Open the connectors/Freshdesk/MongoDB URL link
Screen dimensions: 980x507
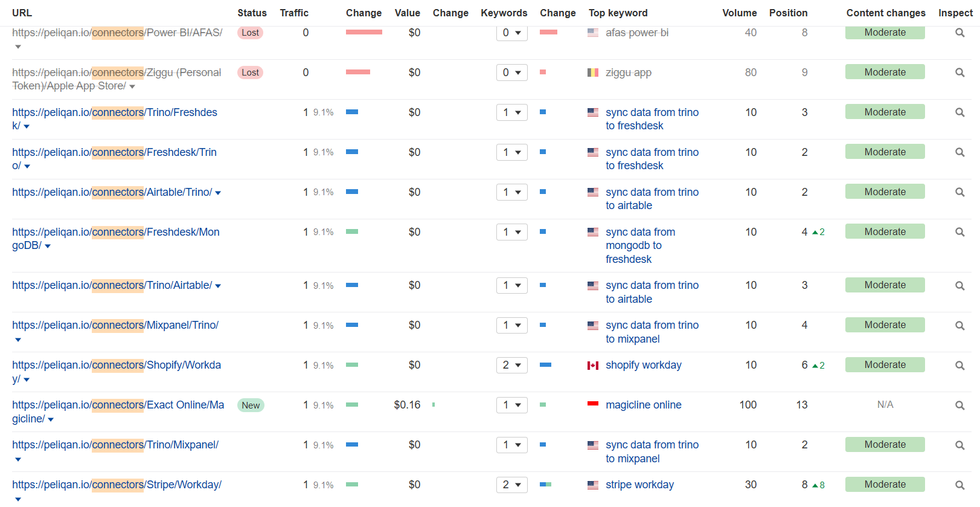(x=116, y=239)
